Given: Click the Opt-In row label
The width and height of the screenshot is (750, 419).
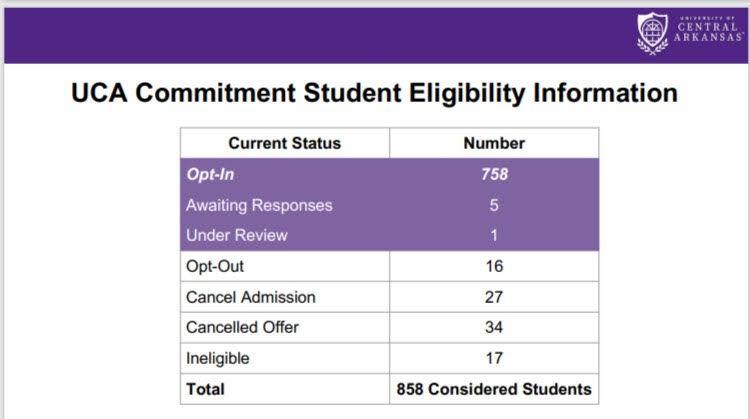Looking at the screenshot, I should tap(210, 175).
